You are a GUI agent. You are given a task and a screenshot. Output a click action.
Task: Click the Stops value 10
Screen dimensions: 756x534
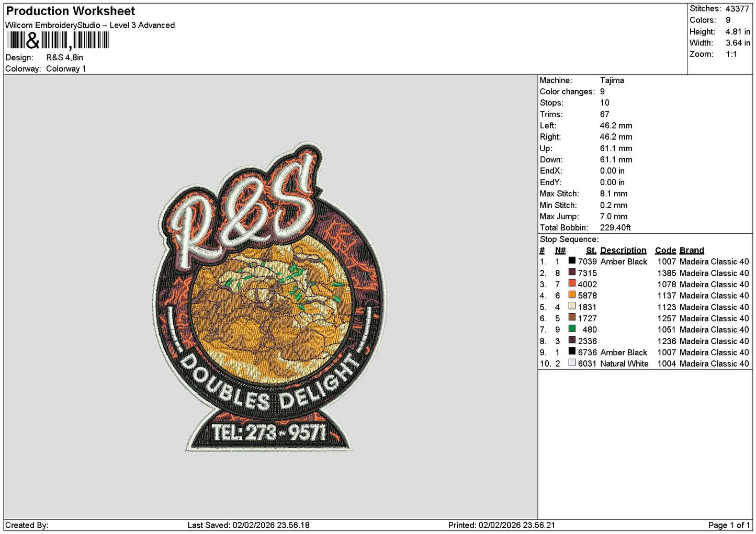[604, 103]
